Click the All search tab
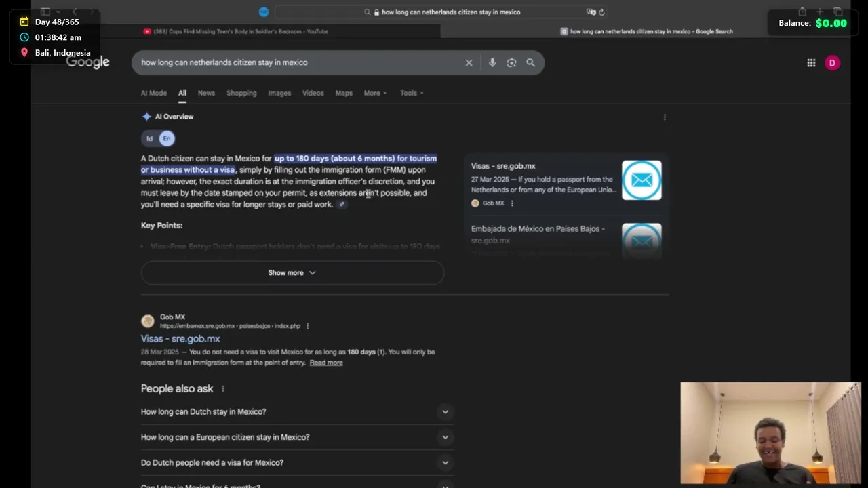 coord(182,93)
